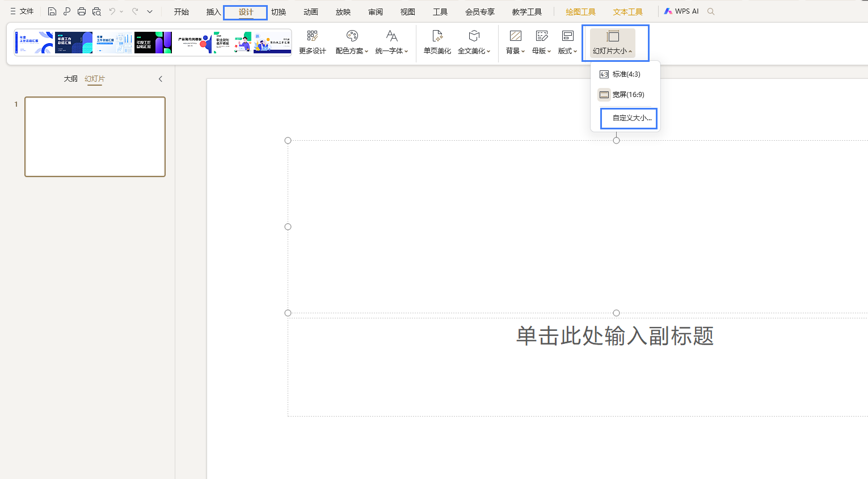The width and height of the screenshot is (868, 479).
Task: Click the 单击此处输入副标题 subtitle placeholder
Action: (615, 335)
